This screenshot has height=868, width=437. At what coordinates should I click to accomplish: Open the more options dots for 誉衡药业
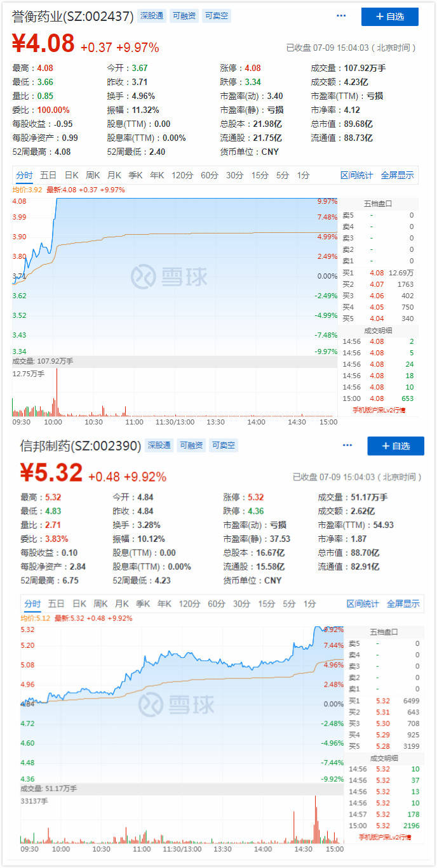[341, 16]
